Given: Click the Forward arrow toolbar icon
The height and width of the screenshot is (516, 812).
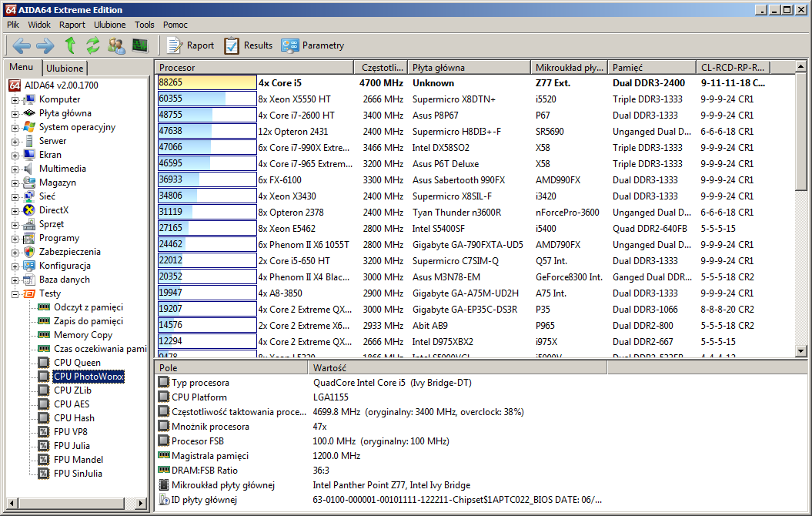Looking at the screenshot, I should [x=45, y=45].
